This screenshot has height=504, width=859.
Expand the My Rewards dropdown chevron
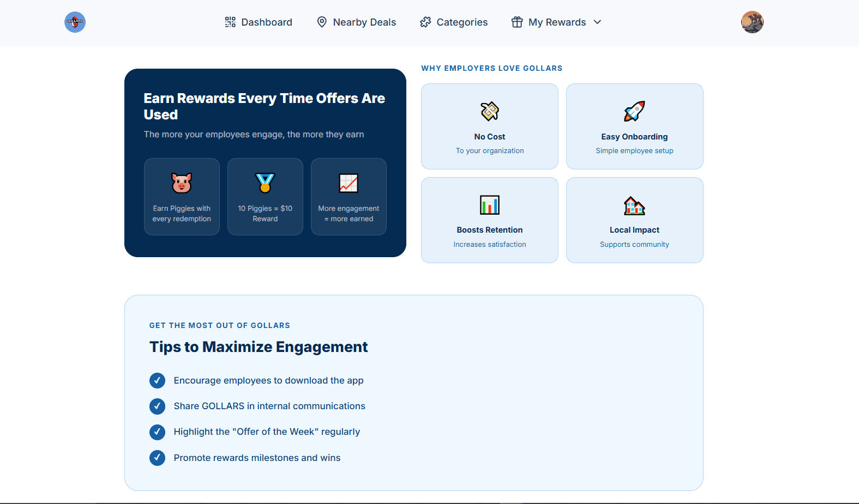[597, 22]
